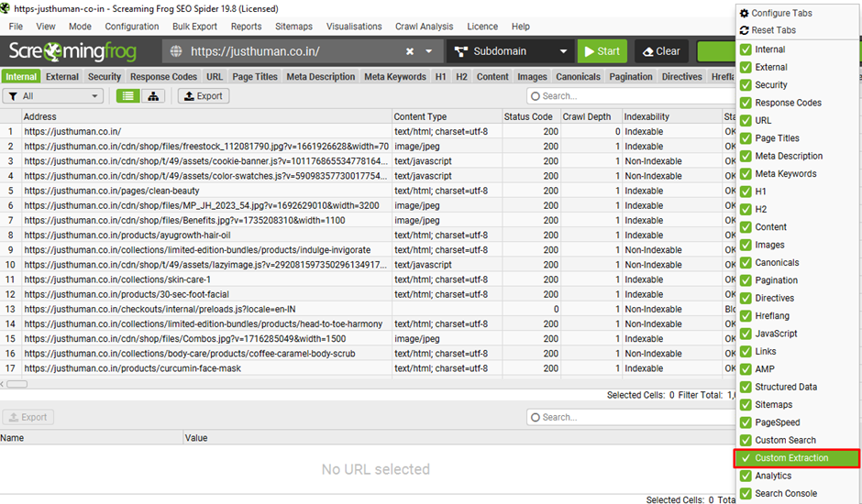Export the Internal tab data
Image resolution: width=862 pixels, height=504 pixels.
click(x=204, y=96)
